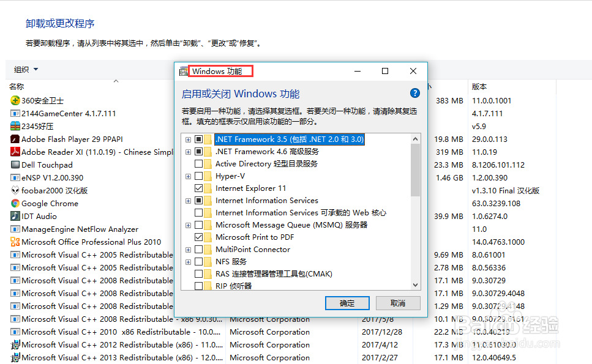Enable IIS 可承载的 Web 核心 checkbox

click(198, 213)
